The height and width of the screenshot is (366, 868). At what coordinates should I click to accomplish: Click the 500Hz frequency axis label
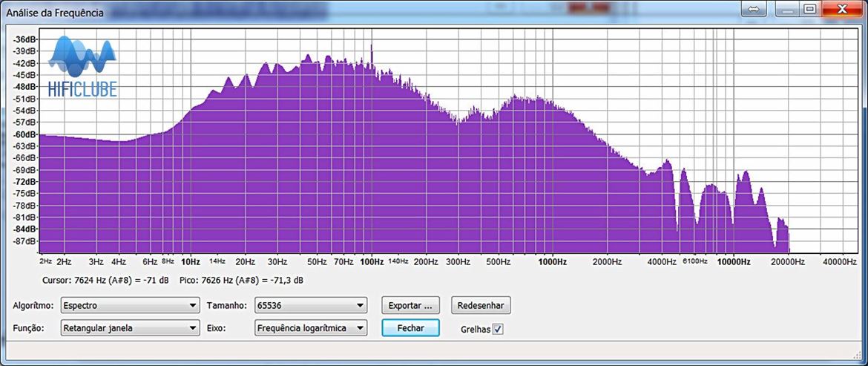pos(497,261)
